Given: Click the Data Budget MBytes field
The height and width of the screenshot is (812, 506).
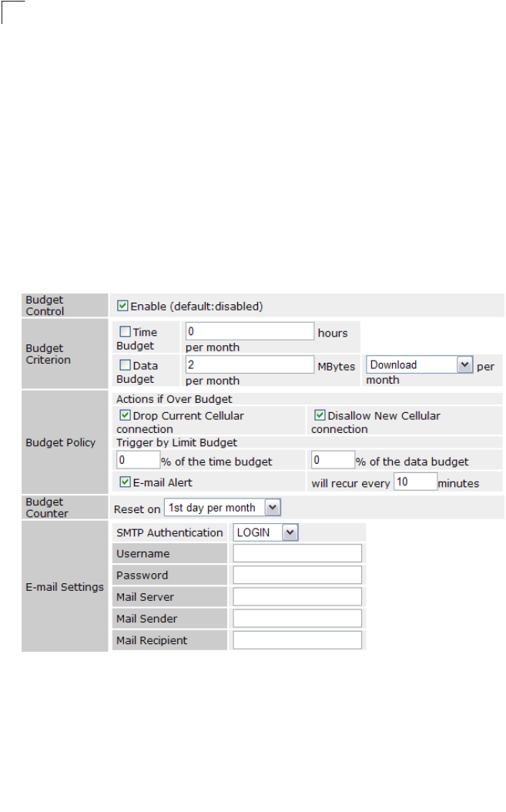Looking at the screenshot, I should coord(250,365).
